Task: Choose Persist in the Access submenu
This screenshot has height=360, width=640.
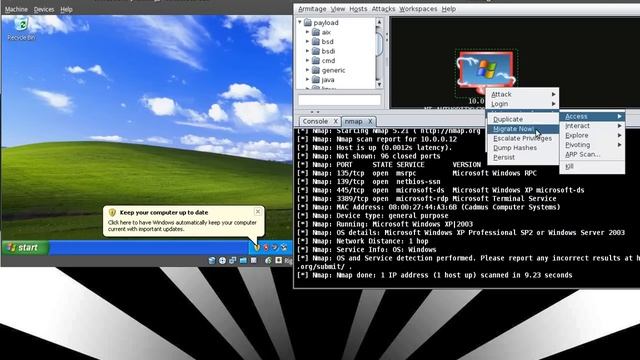Action: (x=523, y=157)
